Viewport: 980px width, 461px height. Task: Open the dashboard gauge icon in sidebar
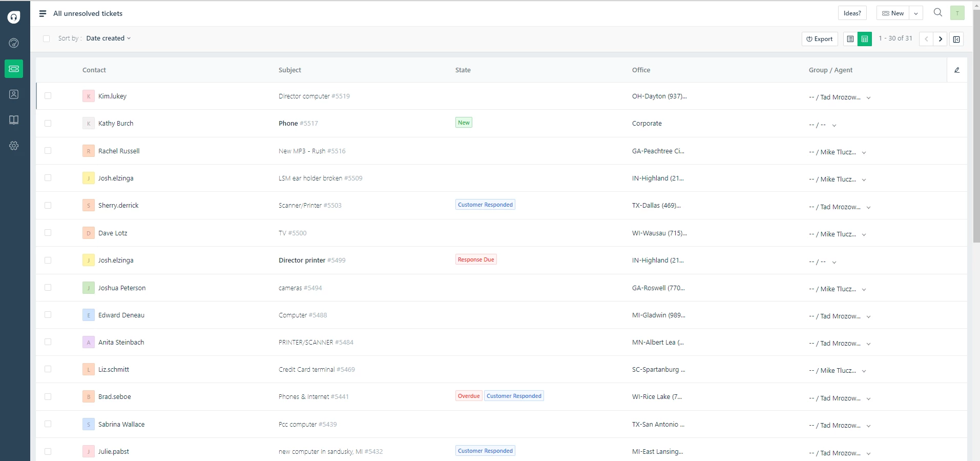(14, 43)
